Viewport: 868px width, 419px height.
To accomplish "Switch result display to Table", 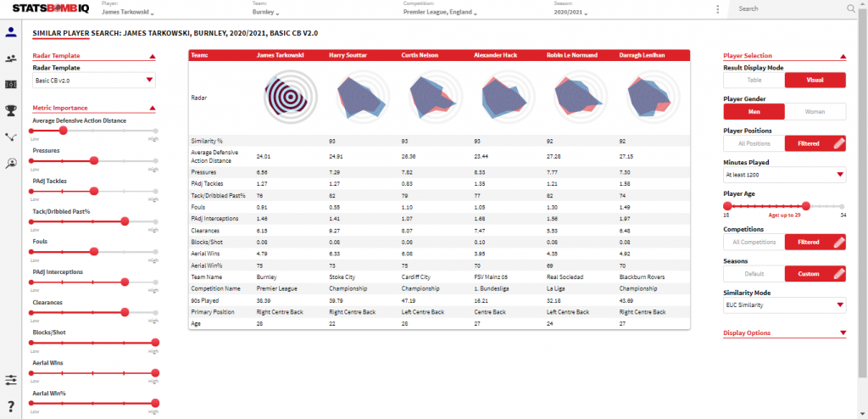I will (x=754, y=80).
